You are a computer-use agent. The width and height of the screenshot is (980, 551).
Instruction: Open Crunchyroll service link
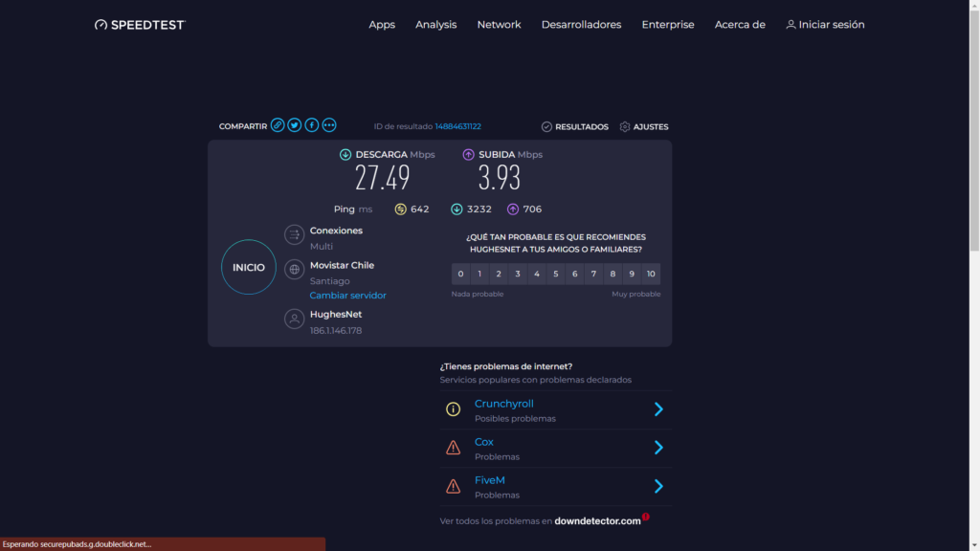click(x=503, y=404)
